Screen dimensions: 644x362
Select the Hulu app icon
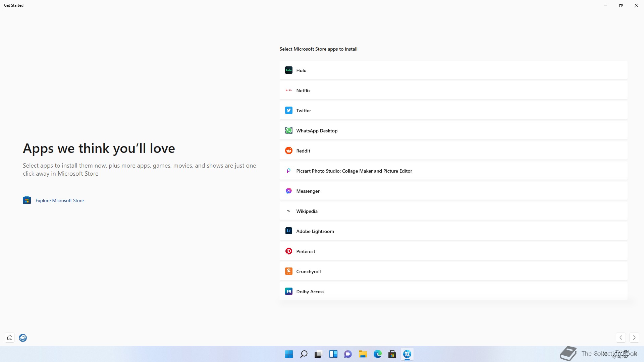click(x=288, y=70)
